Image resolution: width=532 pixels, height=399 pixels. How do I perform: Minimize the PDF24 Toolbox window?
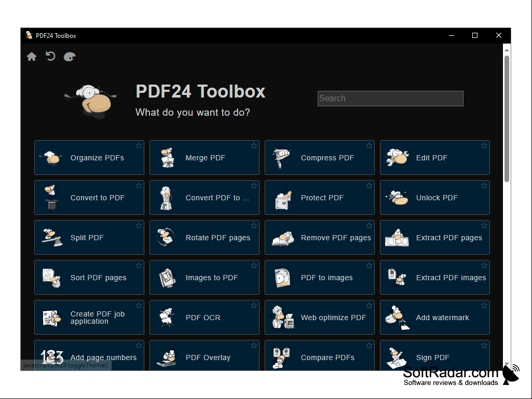tap(452, 35)
